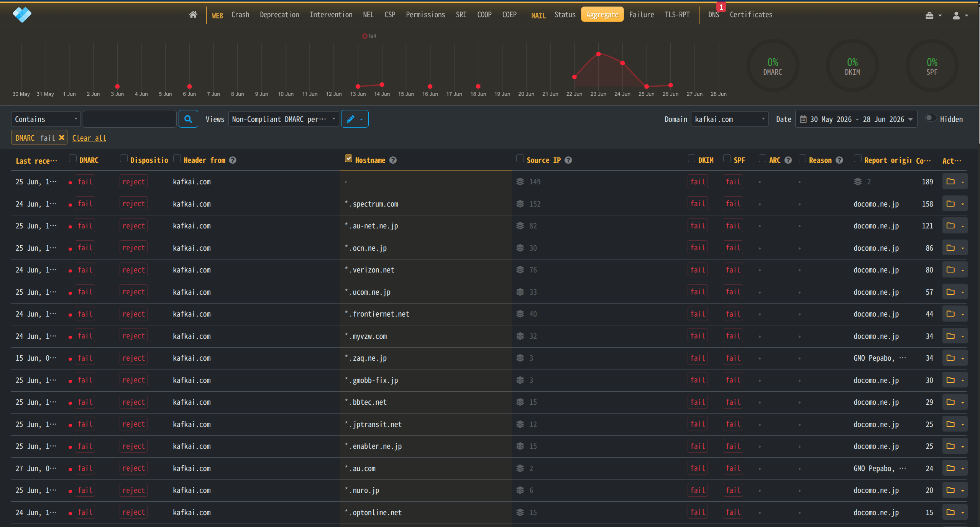Click the Reason help question icon
The width and height of the screenshot is (980, 527).
tap(839, 160)
